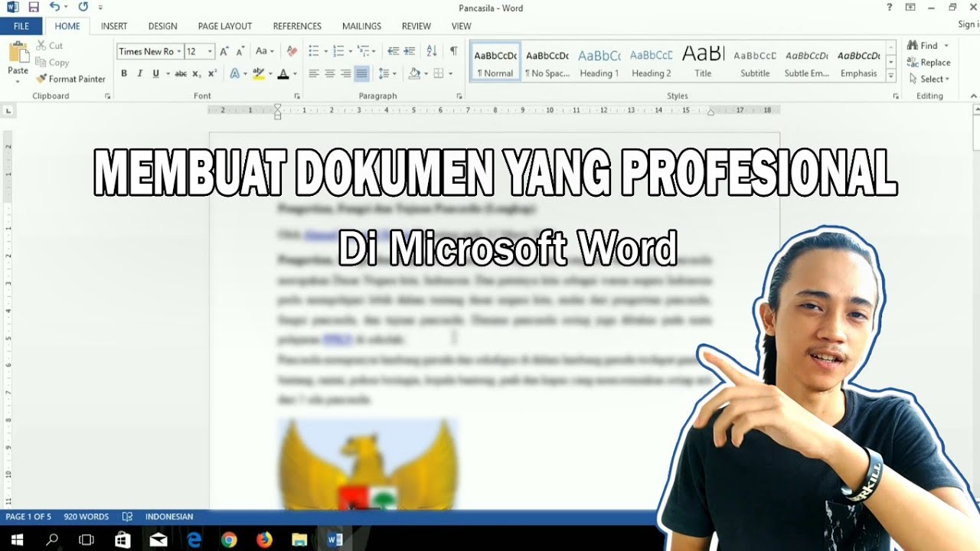
Task: Open the FILE tab
Action: point(21,26)
